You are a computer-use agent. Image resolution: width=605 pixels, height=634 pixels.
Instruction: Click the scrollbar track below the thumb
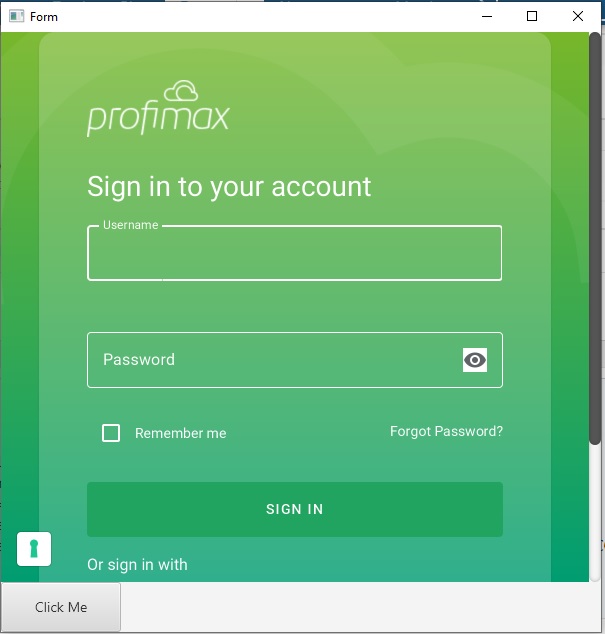pyautogui.click(x=595, y=514)
